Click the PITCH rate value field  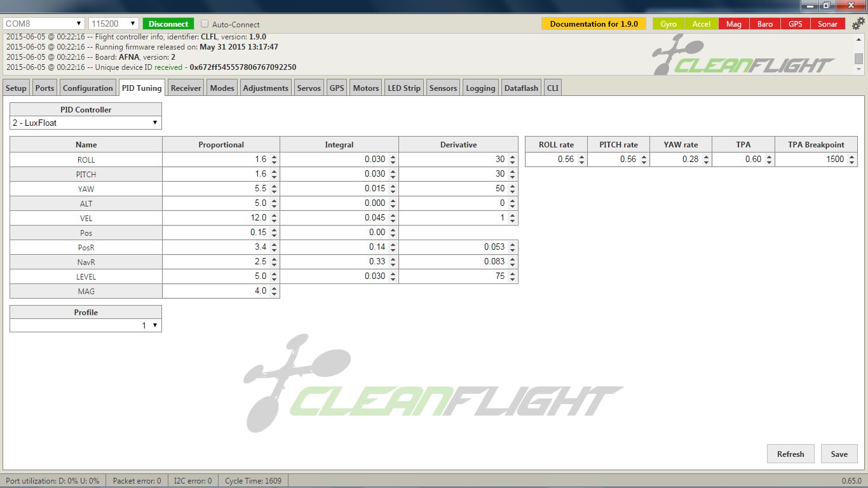(618, 159)
